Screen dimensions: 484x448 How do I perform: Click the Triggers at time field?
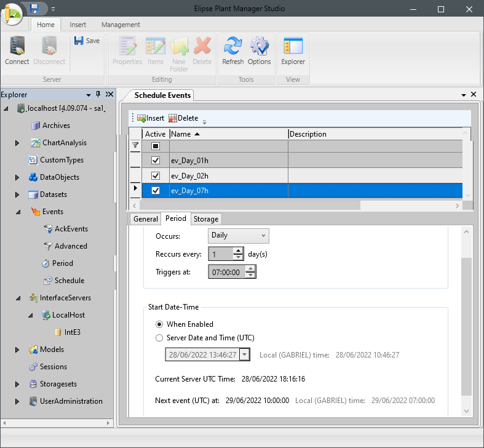pyautogui.click(x=226, y=272)
